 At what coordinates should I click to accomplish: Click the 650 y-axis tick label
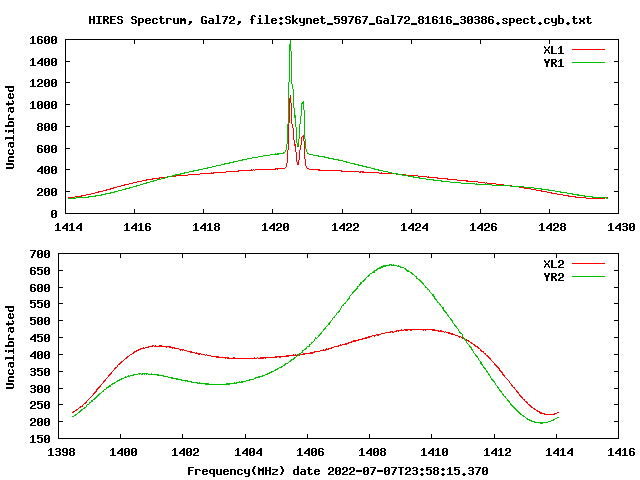pos(40,271)
